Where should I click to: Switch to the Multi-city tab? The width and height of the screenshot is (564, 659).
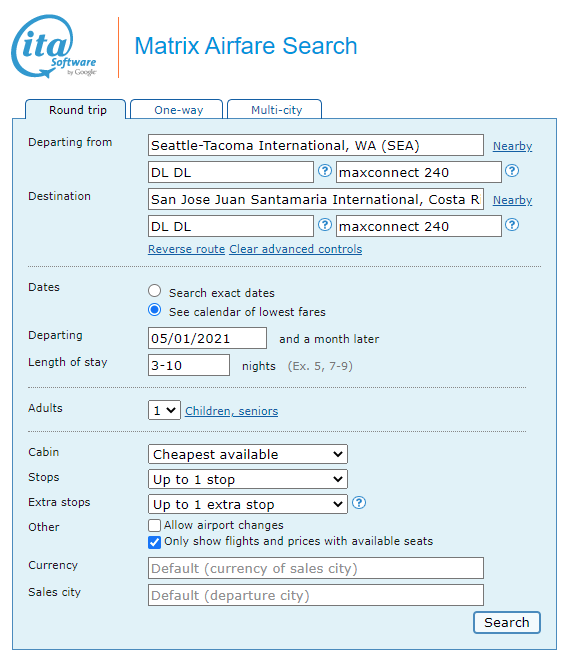(274, 110)
